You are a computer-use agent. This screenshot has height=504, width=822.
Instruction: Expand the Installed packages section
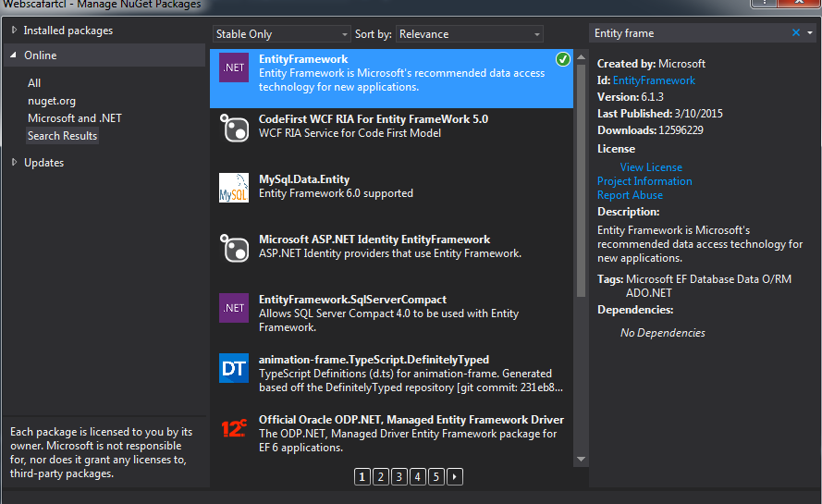coord(14,31)
